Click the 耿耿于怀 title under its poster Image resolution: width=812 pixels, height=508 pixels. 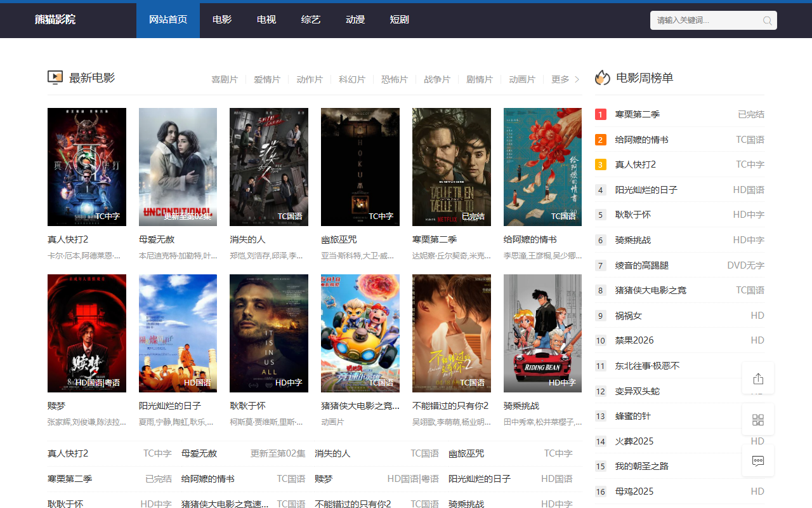[x=247, y=406]
